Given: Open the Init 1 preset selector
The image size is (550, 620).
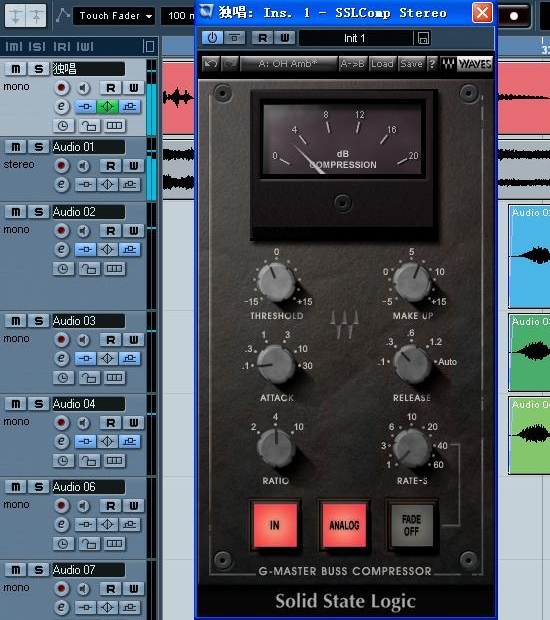Looking at the screenshot, I should click(355, 38).
